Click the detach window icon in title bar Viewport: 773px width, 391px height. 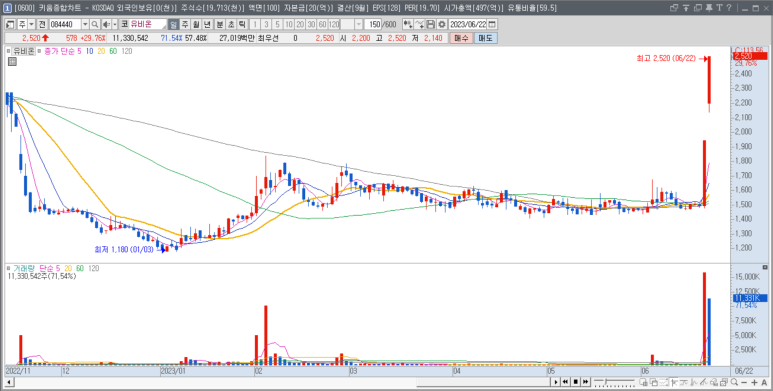(674, 8)
